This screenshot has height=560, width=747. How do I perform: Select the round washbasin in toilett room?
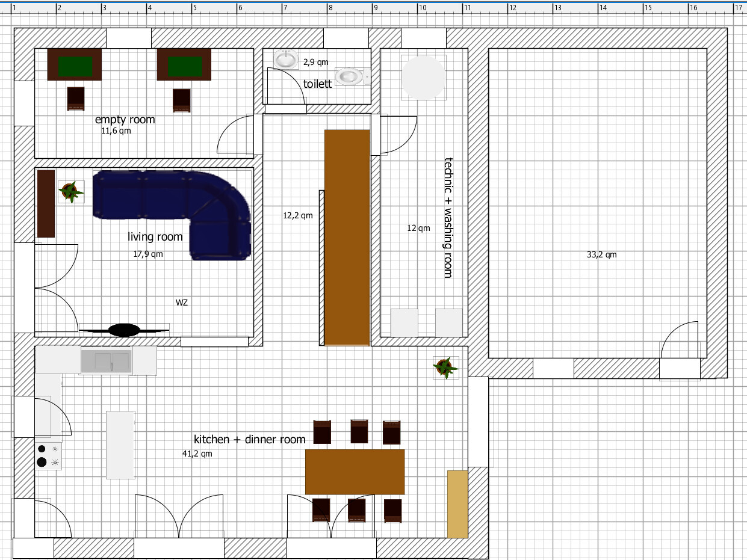pyautogui.click(x=286, y=59)
